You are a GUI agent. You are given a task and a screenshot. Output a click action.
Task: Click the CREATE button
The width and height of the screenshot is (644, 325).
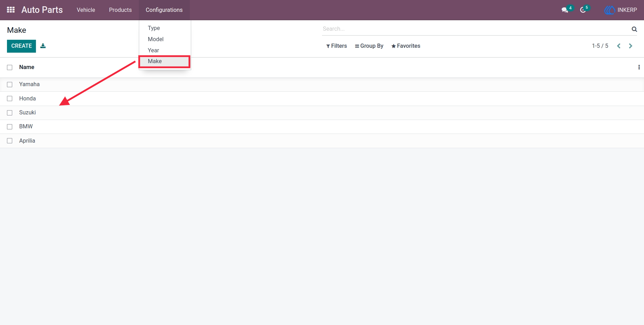pos(21,46)
